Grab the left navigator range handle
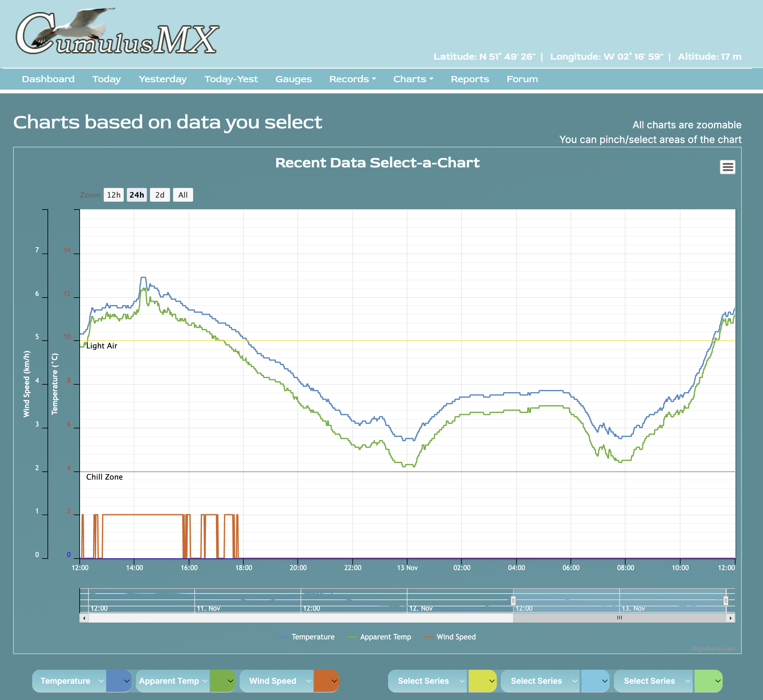The height and width of the screenshot is (700, 763). click(x=513, y=600)
